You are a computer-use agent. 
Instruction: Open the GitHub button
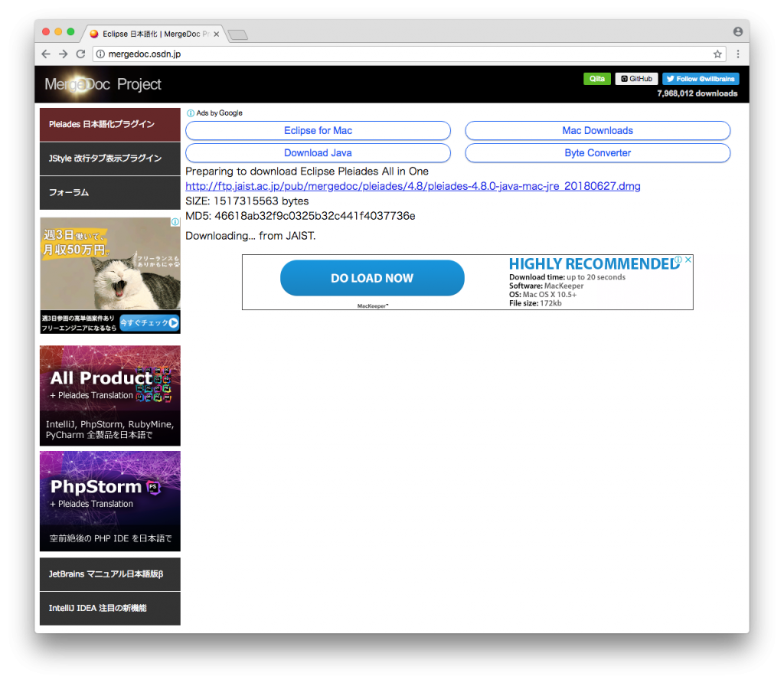pyautogui.click(x=636, y=79)
